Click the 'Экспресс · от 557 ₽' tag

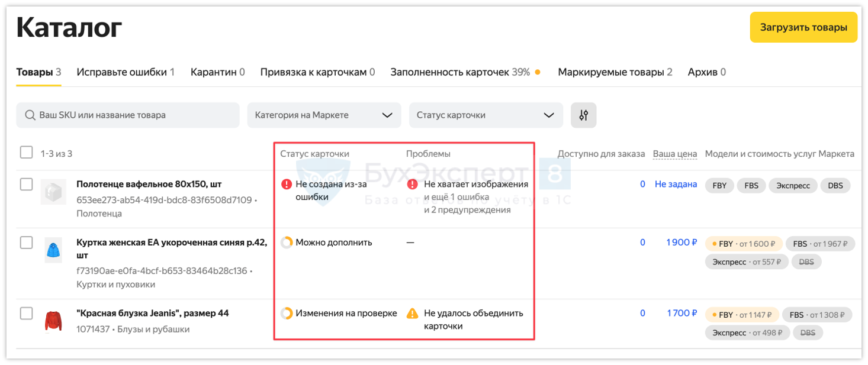[x=747, y=262]
